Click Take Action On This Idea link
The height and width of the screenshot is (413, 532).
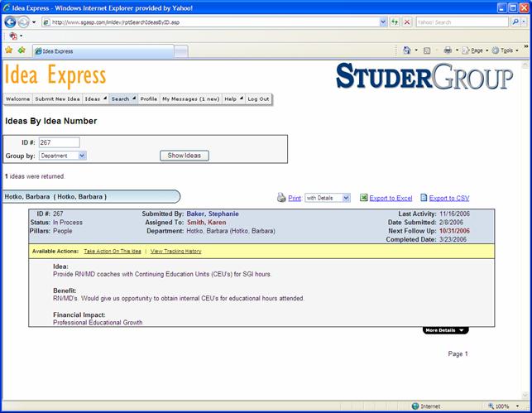coord(113,251)
